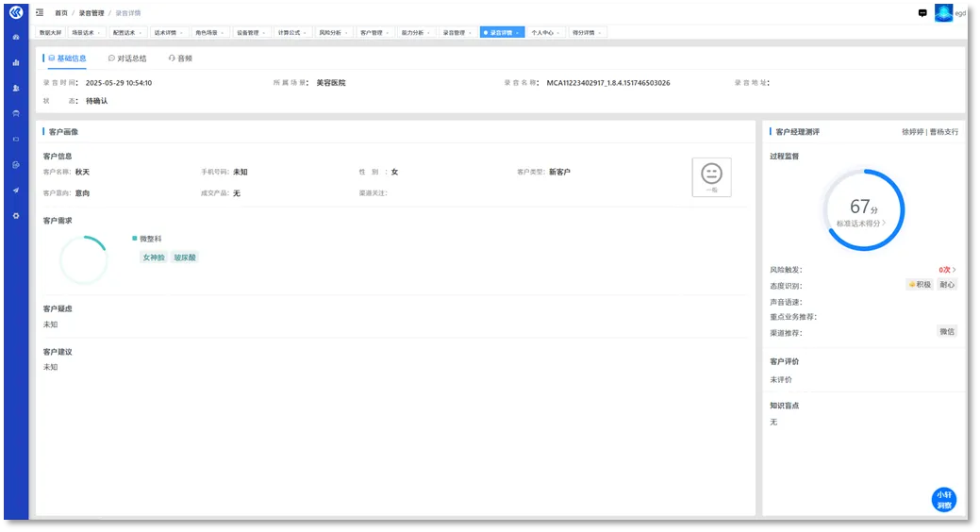Expand the 标准话术得分 score details
Screen dimensions: 980x532
click(862, 224)
